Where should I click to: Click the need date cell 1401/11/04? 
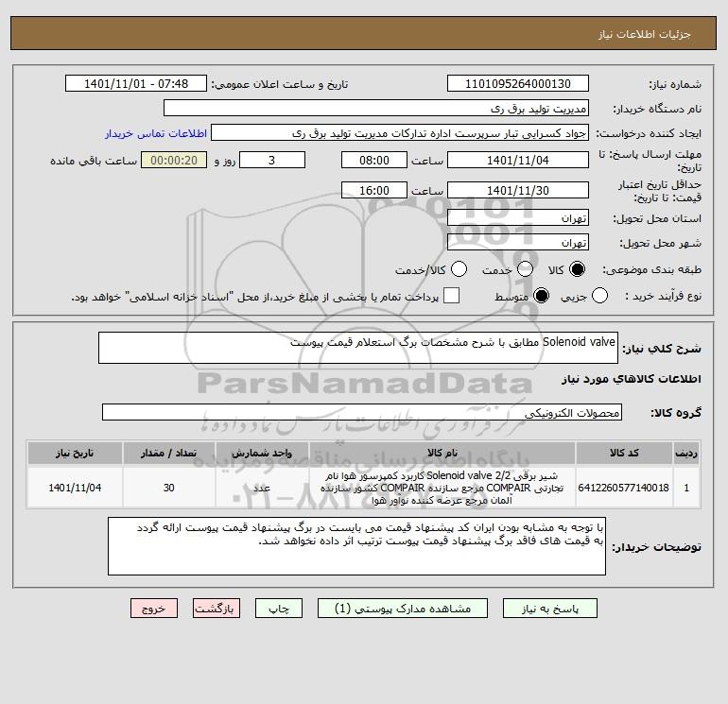75,488
